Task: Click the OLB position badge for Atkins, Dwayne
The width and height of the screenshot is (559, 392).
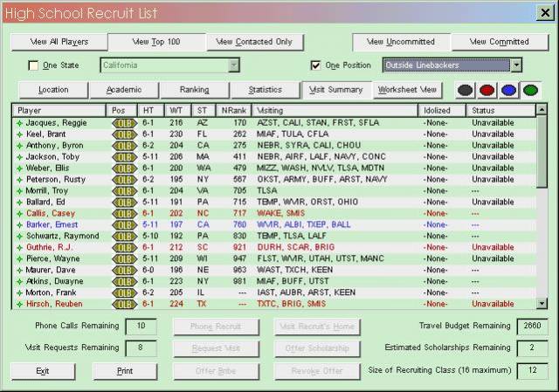Action: (x=124, y=281)
